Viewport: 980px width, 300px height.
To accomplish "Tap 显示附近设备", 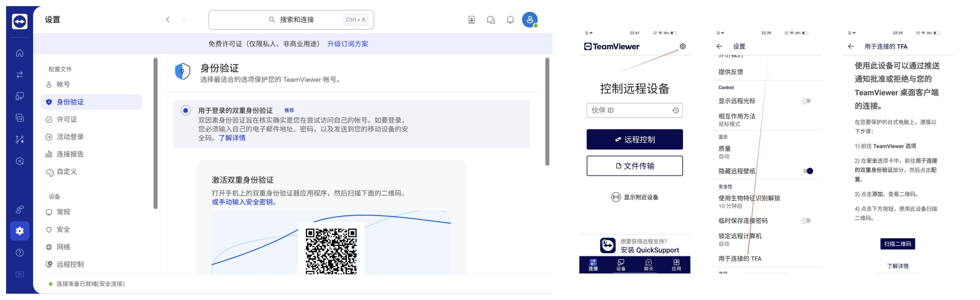I will click(x=635, y=197).
